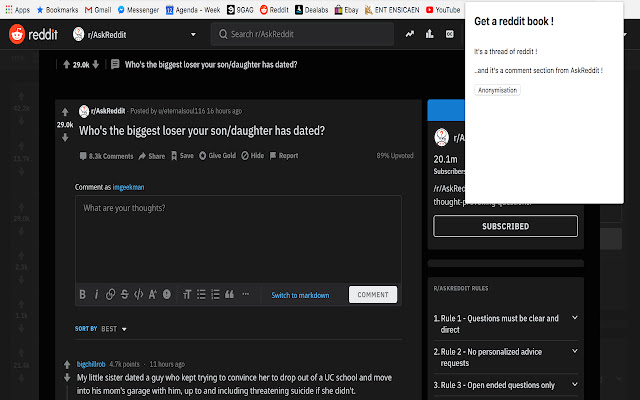Downvote the main AskReddit post

pos(65,138)
